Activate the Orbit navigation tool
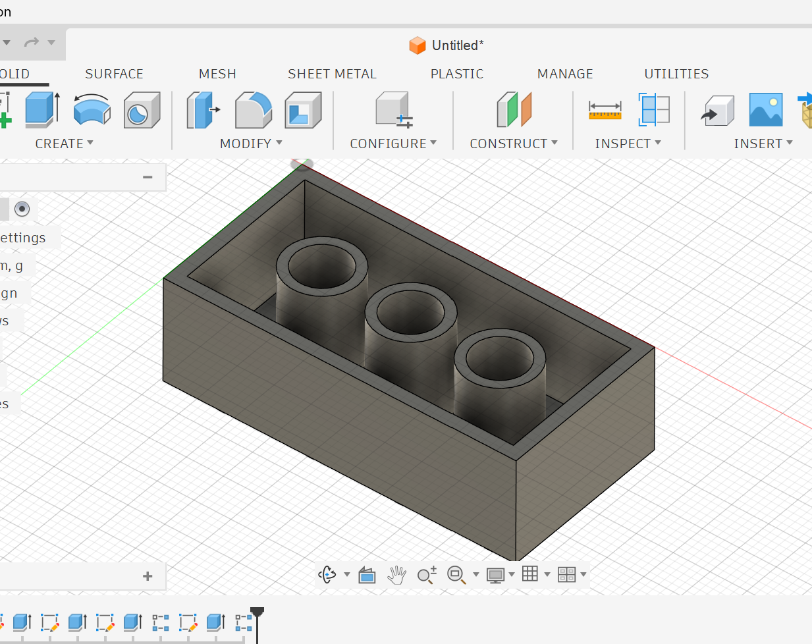 coord(327,575)
